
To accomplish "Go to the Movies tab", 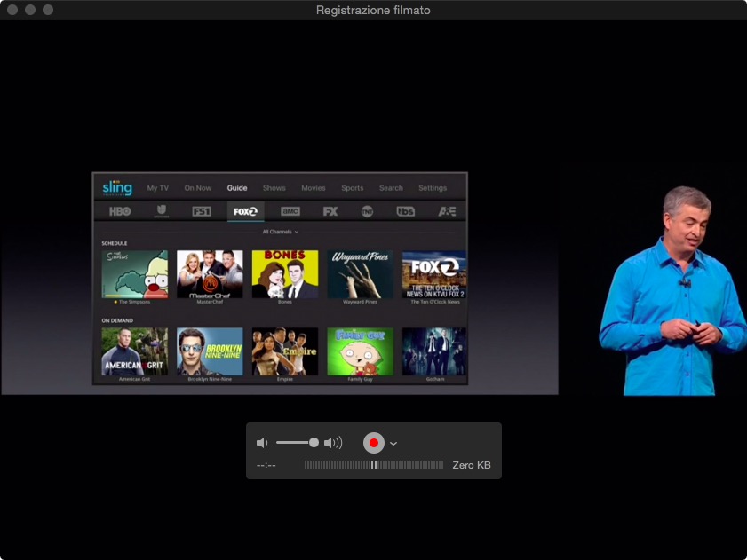I will (313, 188).
